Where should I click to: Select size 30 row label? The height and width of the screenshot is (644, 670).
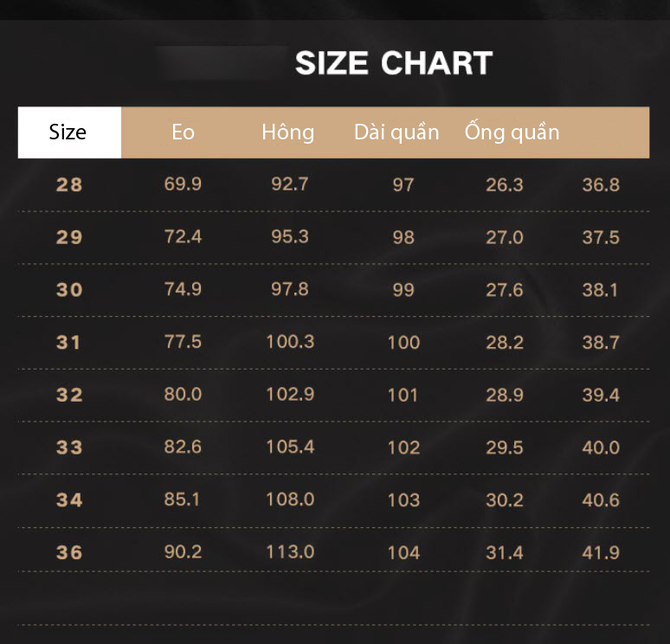(x=69, y=290)
